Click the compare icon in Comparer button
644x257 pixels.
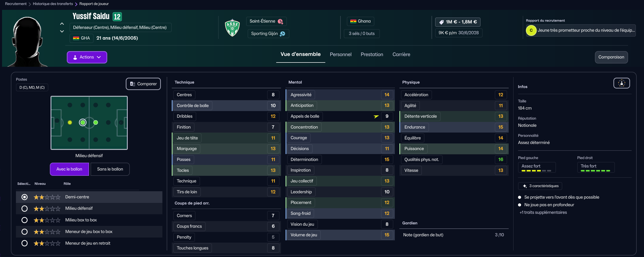click(133, 84)
